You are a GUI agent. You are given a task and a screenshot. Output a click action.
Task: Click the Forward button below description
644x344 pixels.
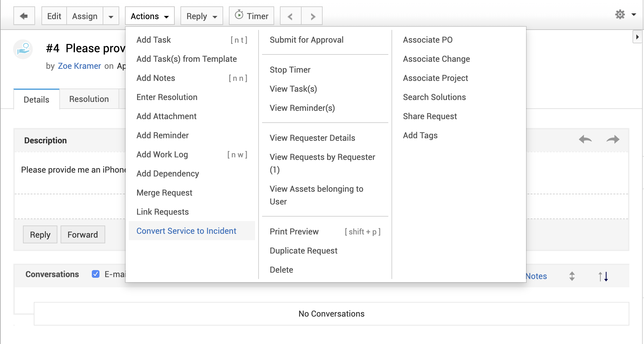pos(83,235)
